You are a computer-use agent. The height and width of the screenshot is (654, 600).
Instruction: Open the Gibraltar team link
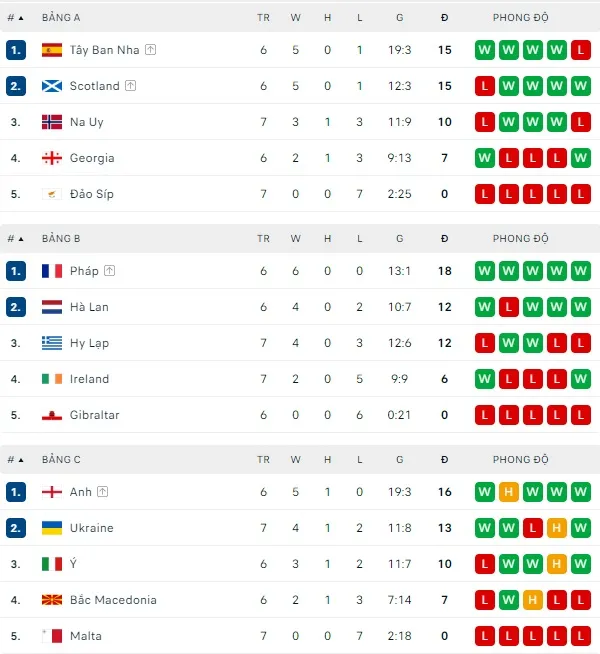point(94,415)
